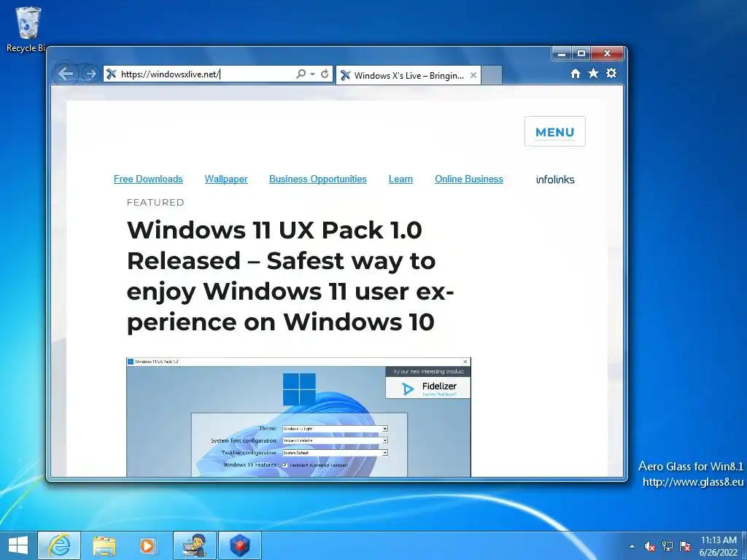Open a new tab button
Screen dimensions: 747x560
492,75
